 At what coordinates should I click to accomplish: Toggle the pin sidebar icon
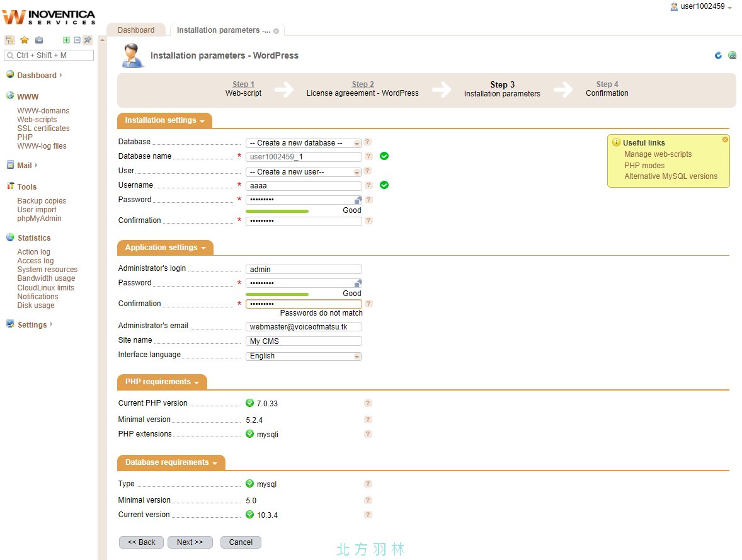[88, 40]
